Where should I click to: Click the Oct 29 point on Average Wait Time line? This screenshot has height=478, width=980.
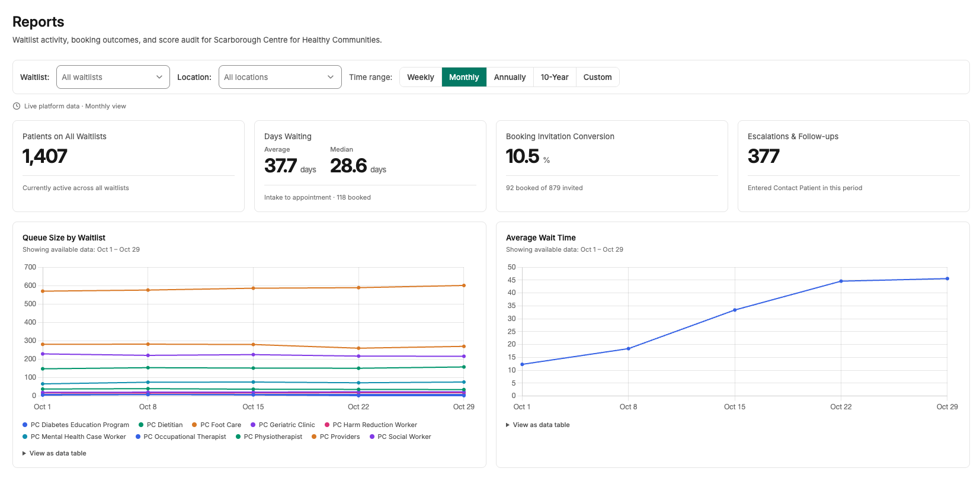[947, 278]
